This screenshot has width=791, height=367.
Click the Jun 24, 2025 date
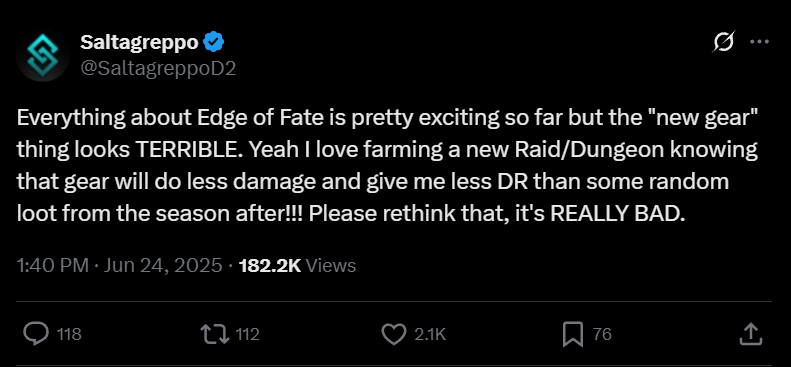pos(162,265)
